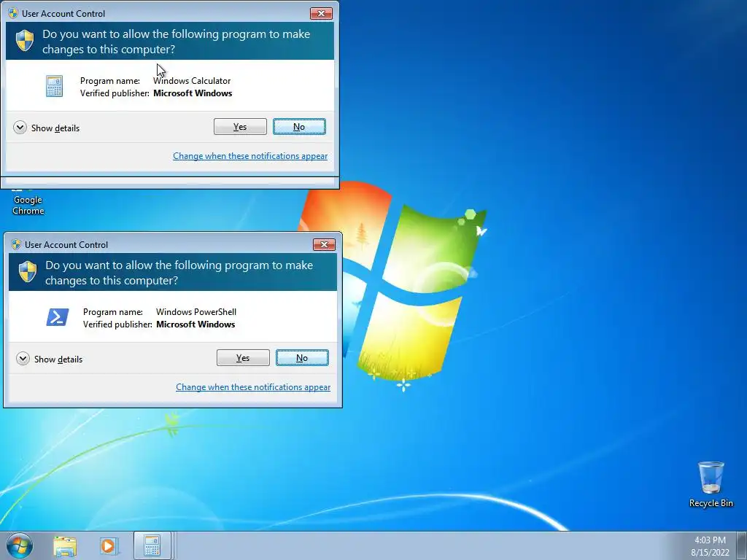The image size is (747, 560).
Task: Select the Calculator taskbar button
Action: (152, 545)
